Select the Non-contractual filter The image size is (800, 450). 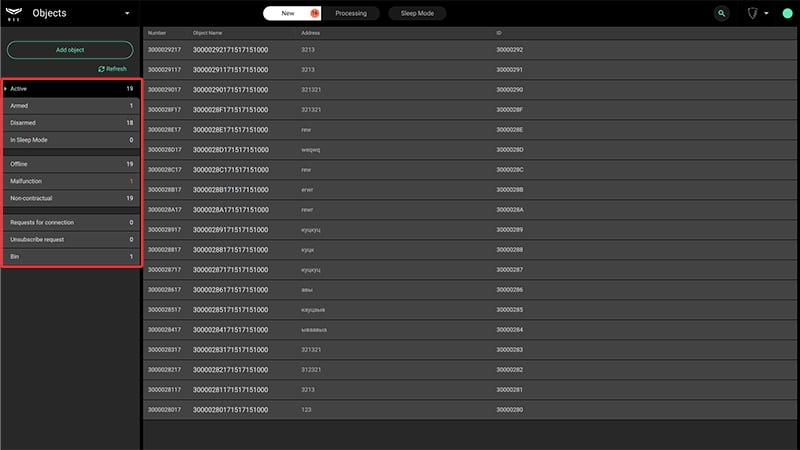coord(71,198)
